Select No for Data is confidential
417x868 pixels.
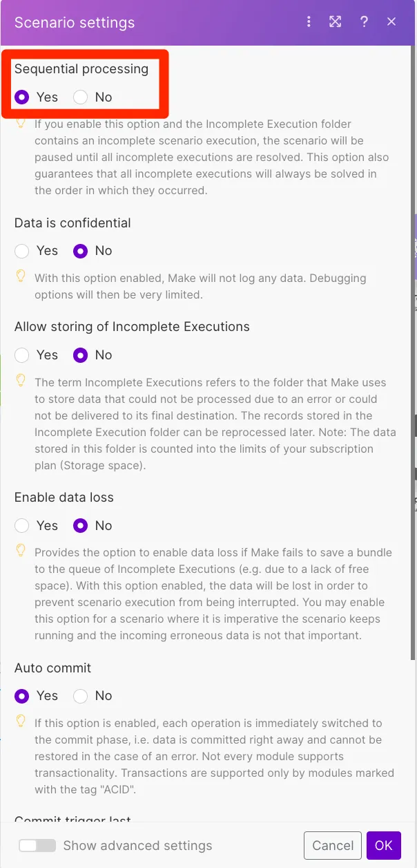pos(81,251)
